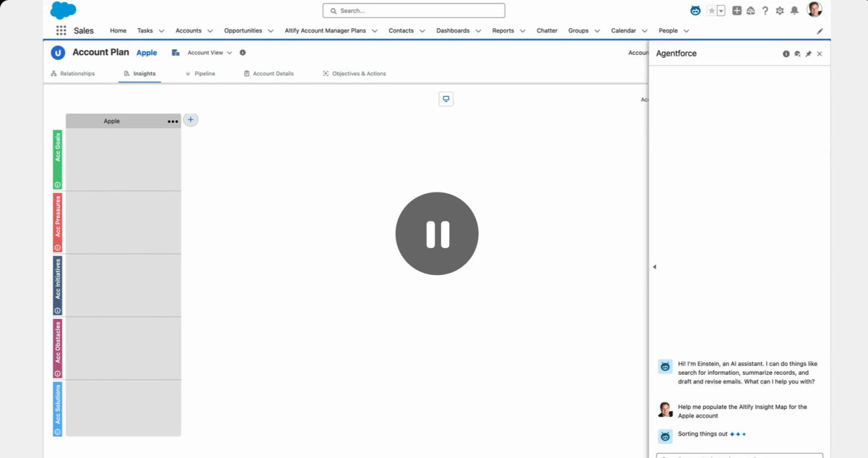
Task: Click the account hierarchy building icon
Action: [176, 53]
